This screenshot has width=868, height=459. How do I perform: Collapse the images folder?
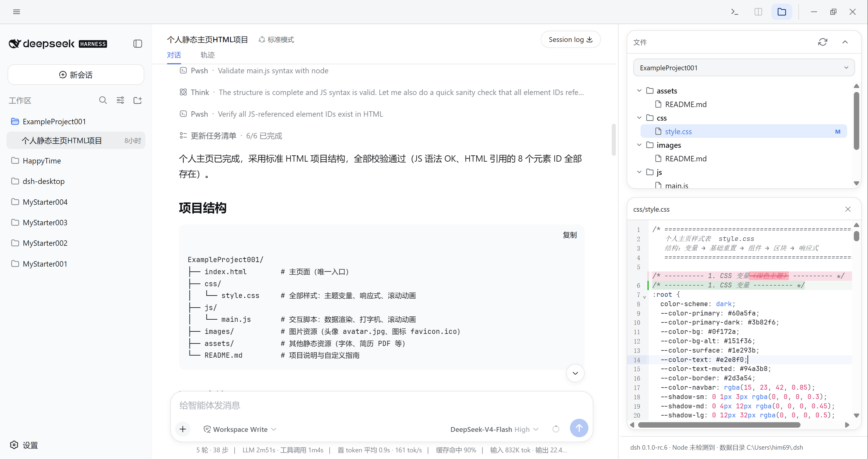point(639,145)
